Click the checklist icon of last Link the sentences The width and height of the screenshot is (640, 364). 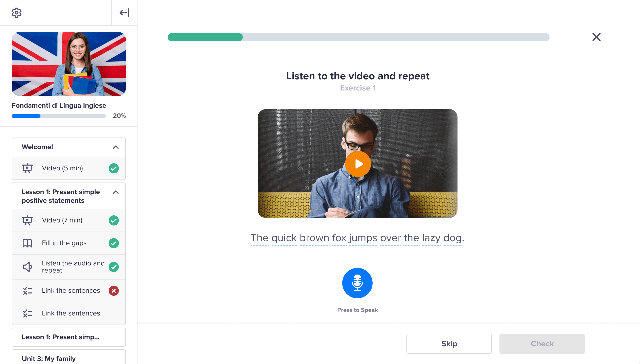[27, 313]
